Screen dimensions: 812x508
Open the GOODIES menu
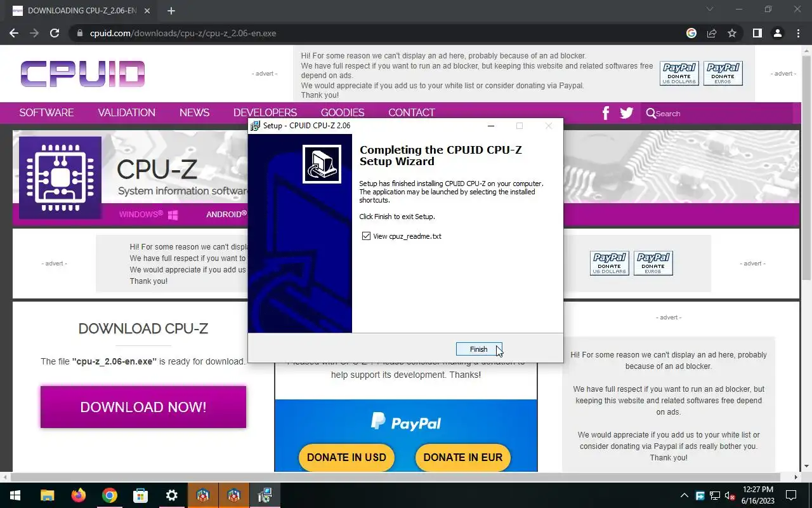click(343, 112)
